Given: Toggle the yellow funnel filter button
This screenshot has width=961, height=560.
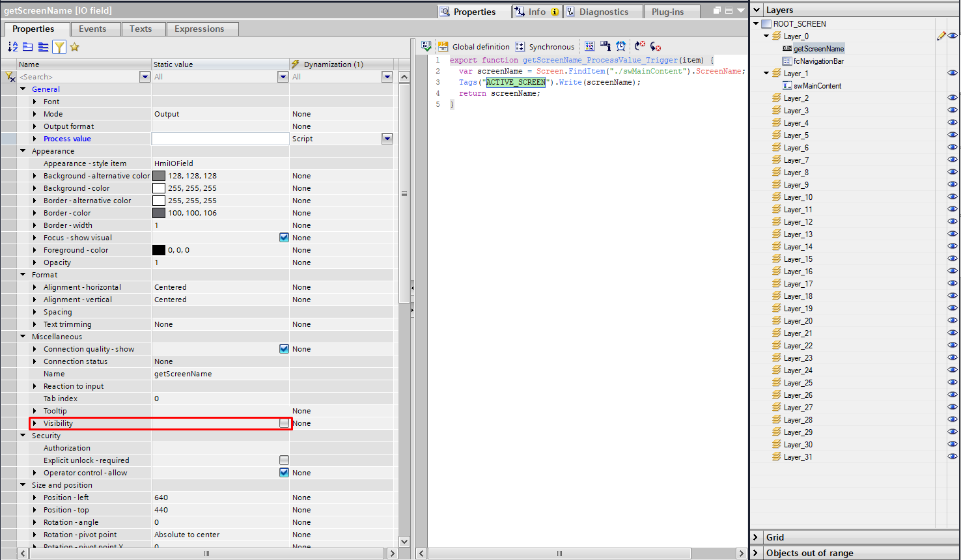Looking at the screenshot, I should [x=59, y=47].
